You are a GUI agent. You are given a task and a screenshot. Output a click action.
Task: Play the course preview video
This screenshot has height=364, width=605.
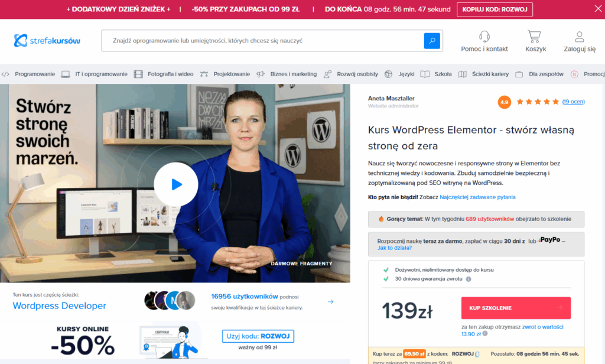pyautogui.click(x=175, y=184)
